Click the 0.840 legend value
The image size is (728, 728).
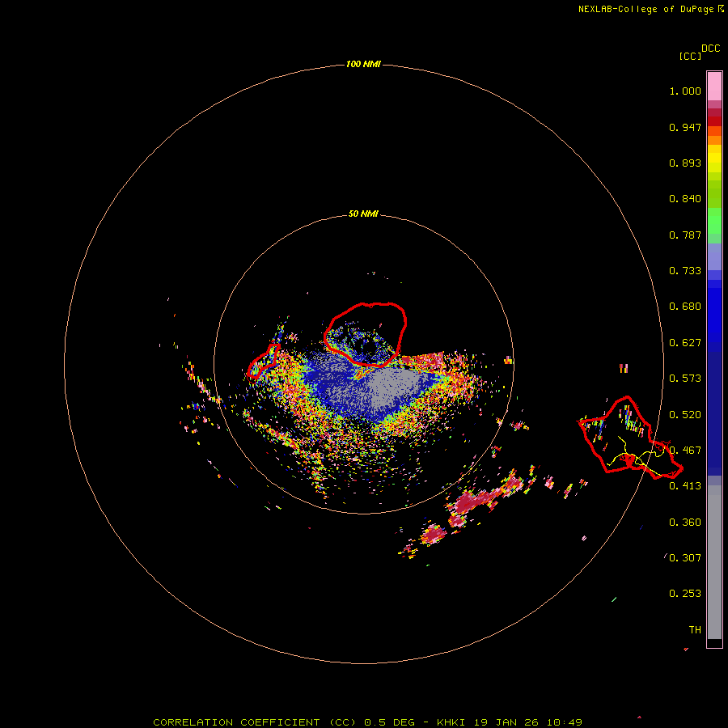tap(685, 199)
